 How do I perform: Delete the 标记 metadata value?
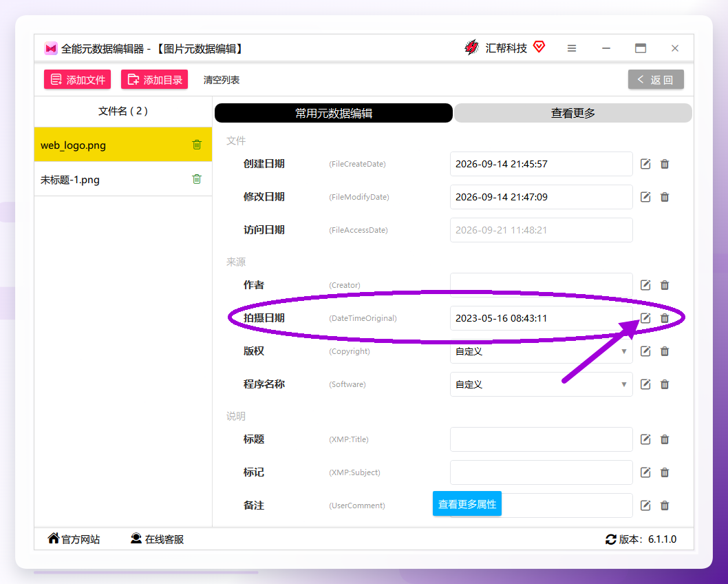click(665, 472)
